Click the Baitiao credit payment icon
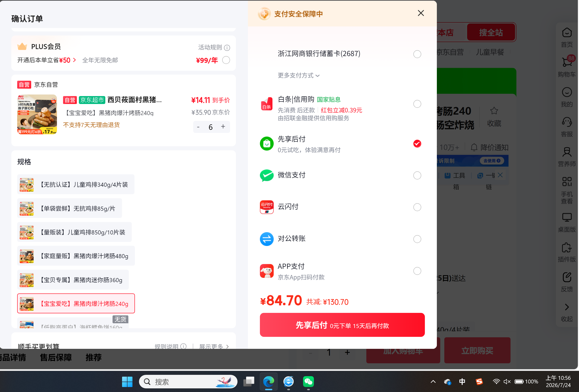Image resolution: width=579 pixels, height=392 pixels. pos(267,104)
